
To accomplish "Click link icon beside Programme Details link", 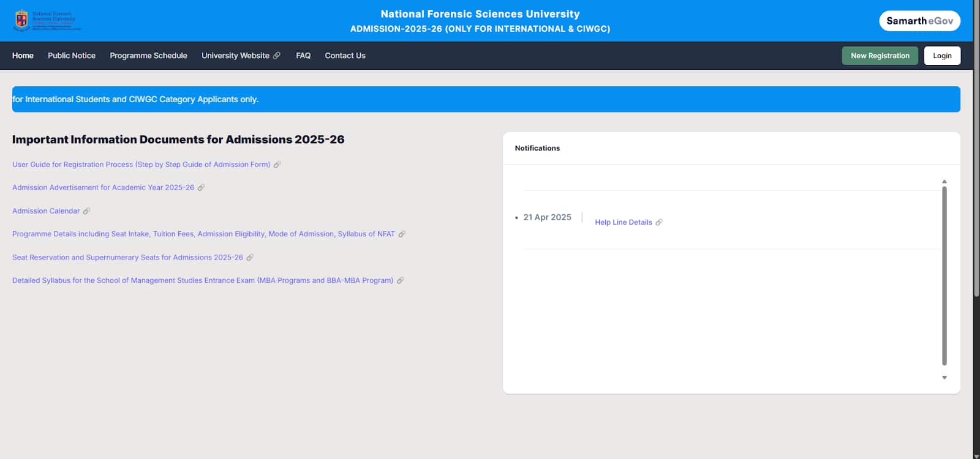I will click(402, 234).
